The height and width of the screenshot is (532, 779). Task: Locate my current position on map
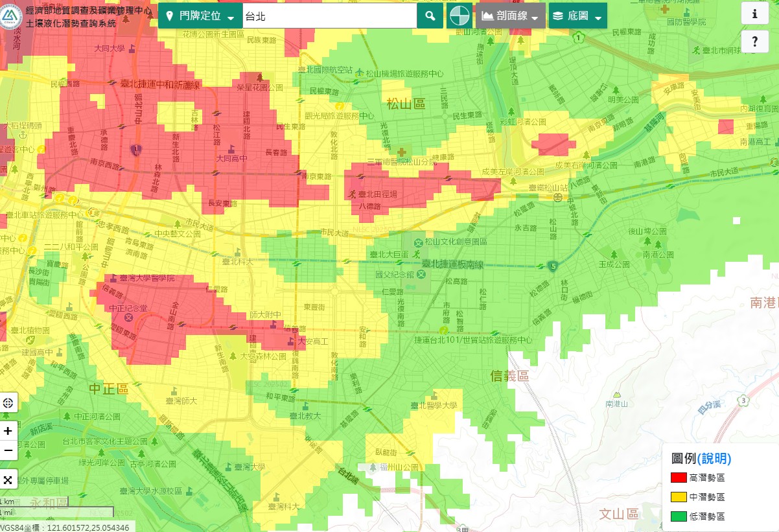[8, 402]
